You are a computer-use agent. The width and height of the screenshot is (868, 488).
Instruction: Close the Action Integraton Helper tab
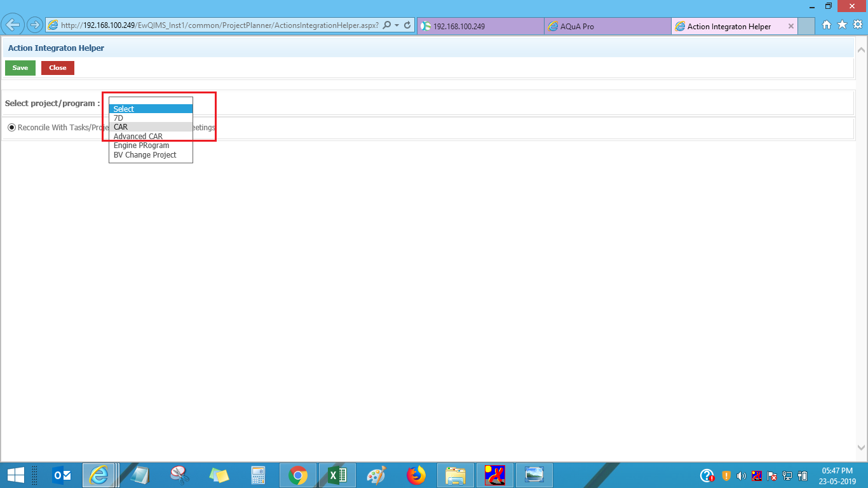click(x=791, y=26)
